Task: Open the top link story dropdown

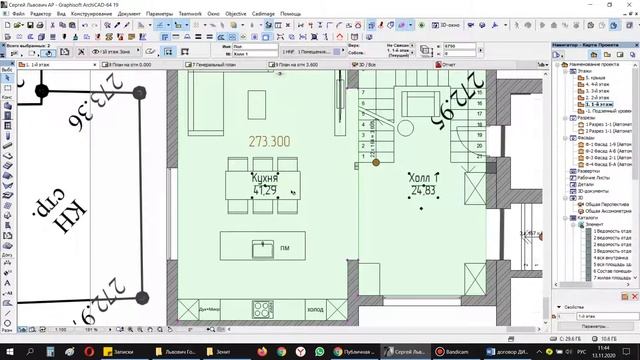Action: pyautogui.click(x=412, y=45)
